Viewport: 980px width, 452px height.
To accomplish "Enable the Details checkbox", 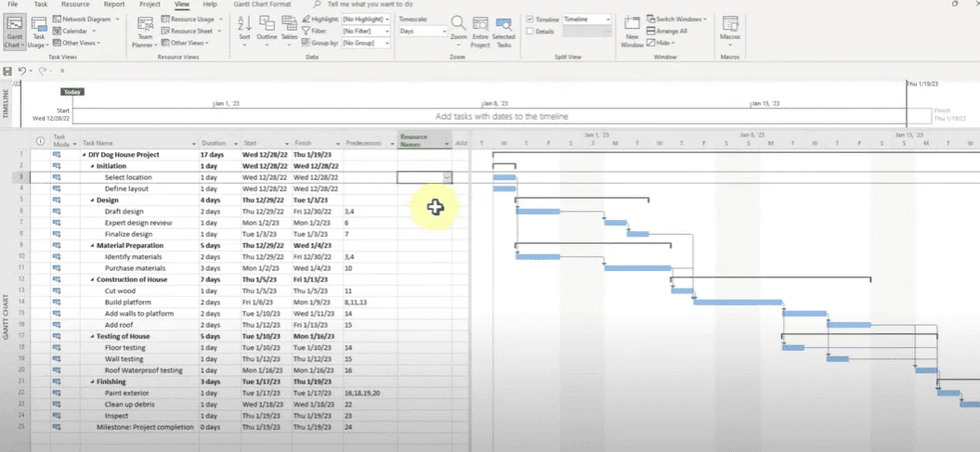I will (x=530, y=32).
